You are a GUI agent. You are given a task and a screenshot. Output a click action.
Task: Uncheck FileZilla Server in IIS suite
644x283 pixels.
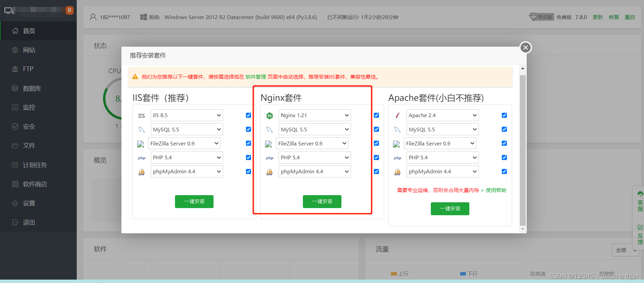click(248, 143)
